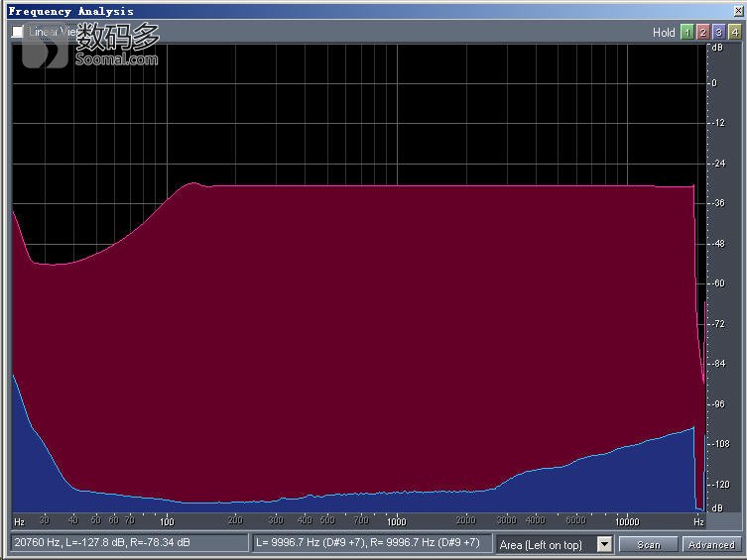
Task: Click the 1000 Hz label on frequency axis
Action: tap(396, 520)
